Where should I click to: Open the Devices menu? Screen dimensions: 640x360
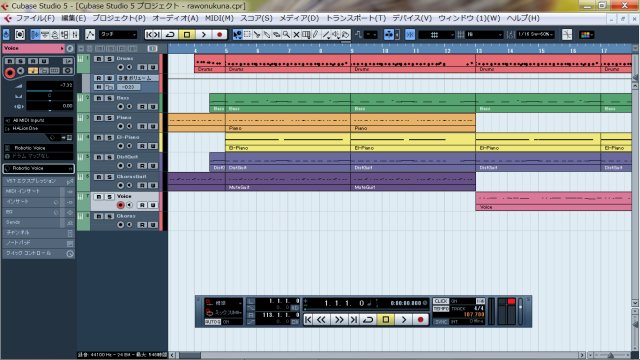point(412,18)
